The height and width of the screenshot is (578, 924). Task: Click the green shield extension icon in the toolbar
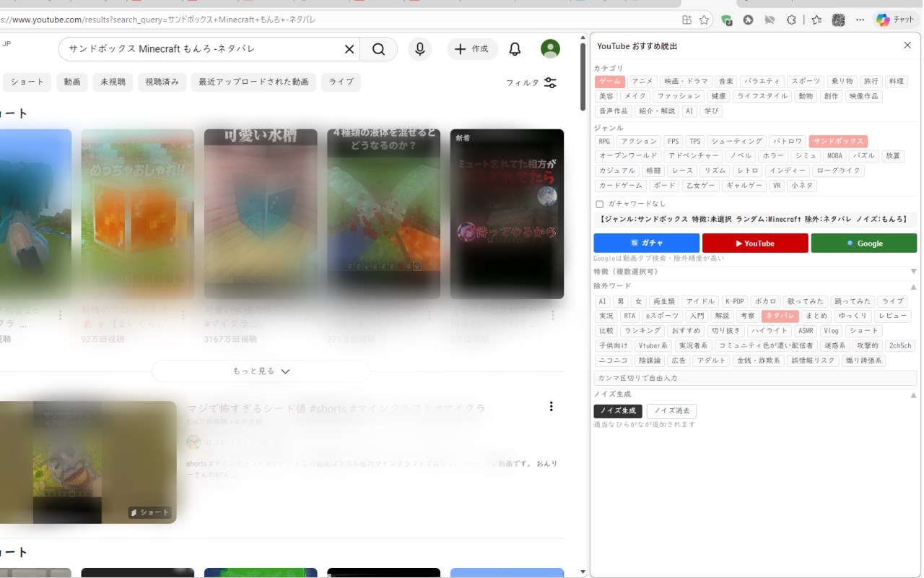tap(728, 20)
